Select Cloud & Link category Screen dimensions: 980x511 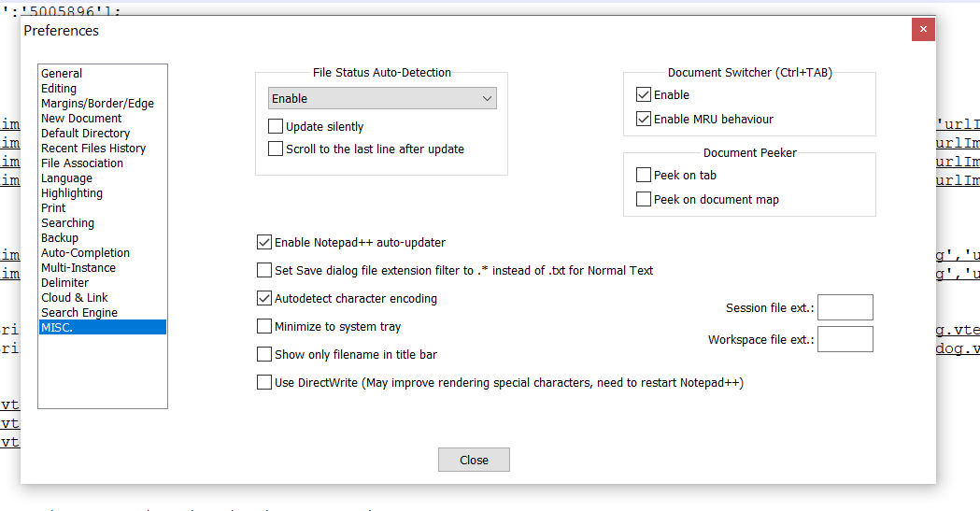click(x=103, y=298)
